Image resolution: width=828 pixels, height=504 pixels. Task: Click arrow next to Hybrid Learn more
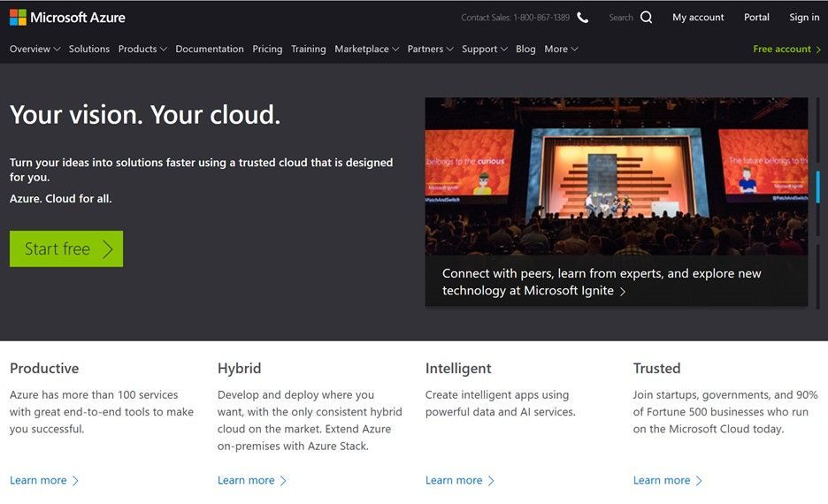click(283, 481)
